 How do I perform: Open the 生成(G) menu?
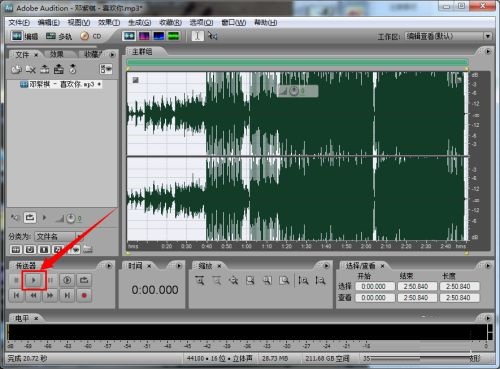(x=139, y=23)
